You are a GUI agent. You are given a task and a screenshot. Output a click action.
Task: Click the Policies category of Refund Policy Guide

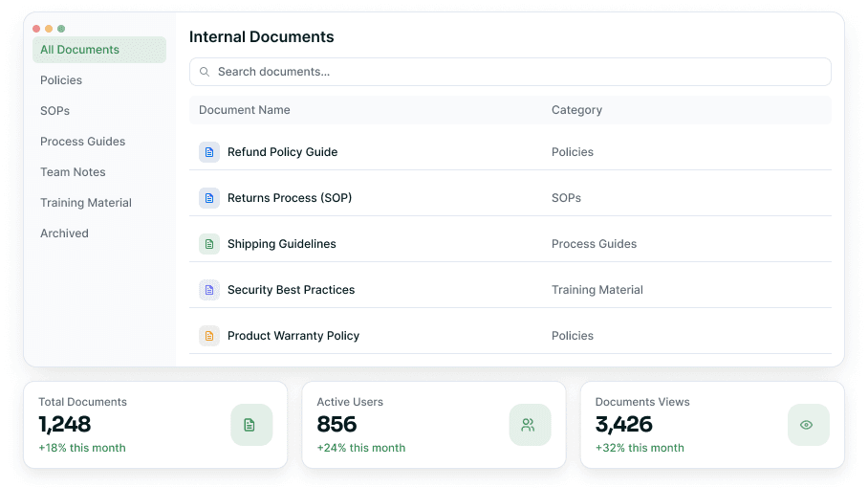pos(573,152)
